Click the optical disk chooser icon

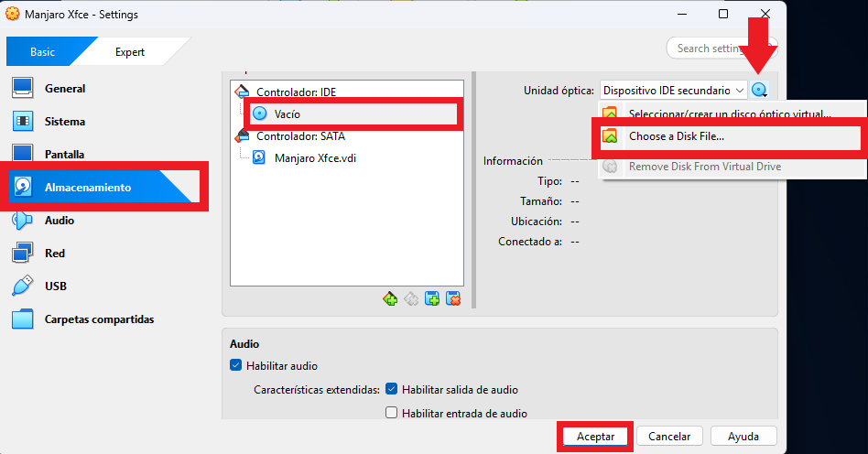tap(759, 90)
